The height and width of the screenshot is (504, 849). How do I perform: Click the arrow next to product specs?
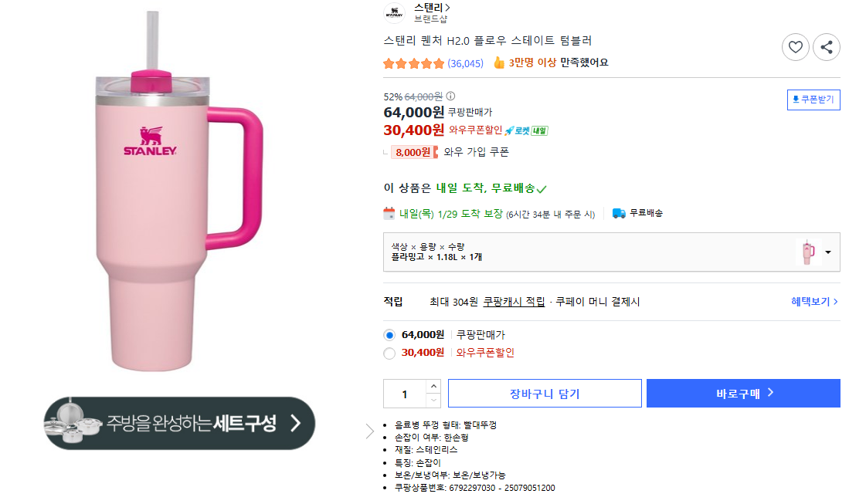click(369, 431)
